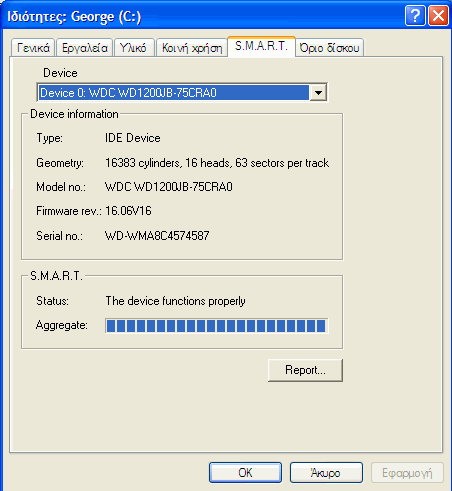Cancel with the Άκυρο button
Image resolution: width=452 pixels, height=491 pixels.
pos(326,472)
